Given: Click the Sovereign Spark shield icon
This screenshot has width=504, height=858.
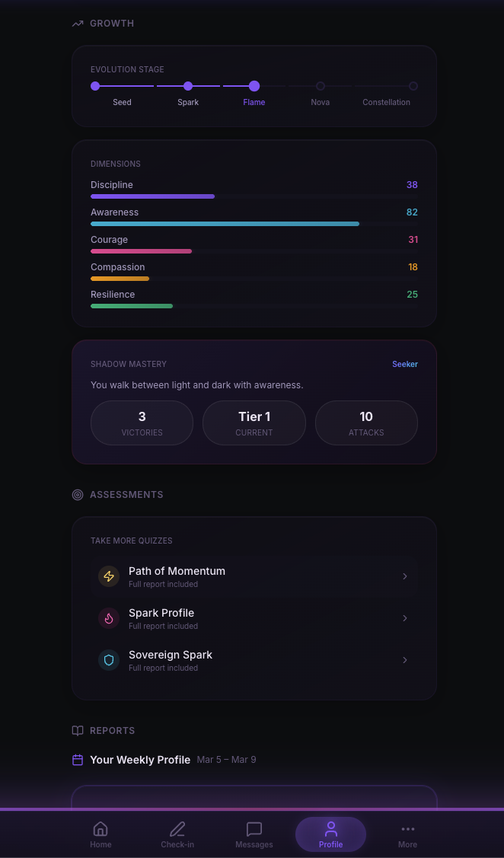Looking at the screenshot, I should 109,660.
